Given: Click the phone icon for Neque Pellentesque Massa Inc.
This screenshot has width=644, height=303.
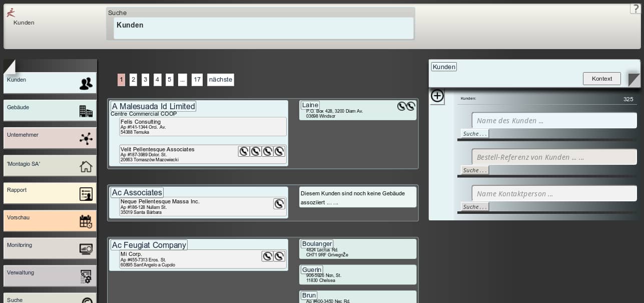Looking at the screenshot, I should [x=279, y=204].
